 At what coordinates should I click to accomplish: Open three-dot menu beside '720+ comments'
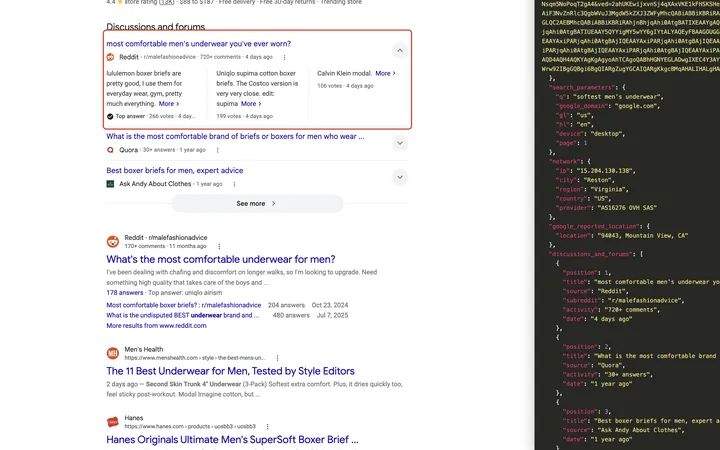tap(284, 57)
